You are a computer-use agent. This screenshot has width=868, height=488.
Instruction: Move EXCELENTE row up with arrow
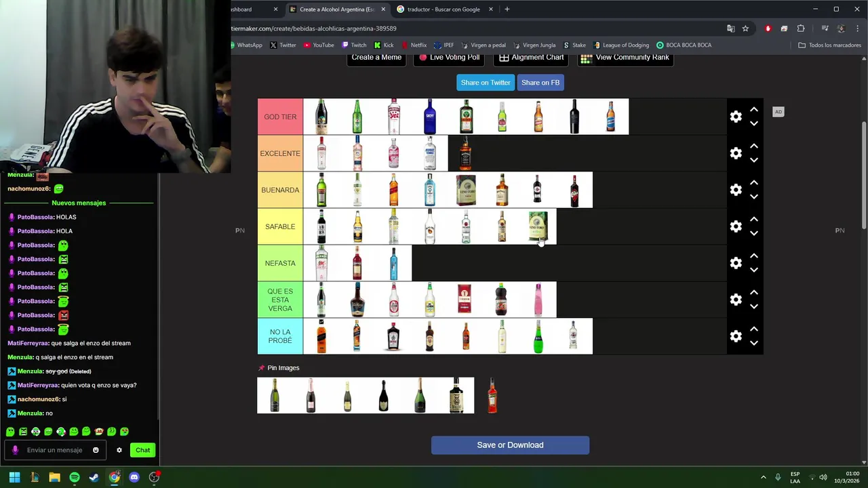click(x=754, y=146)
